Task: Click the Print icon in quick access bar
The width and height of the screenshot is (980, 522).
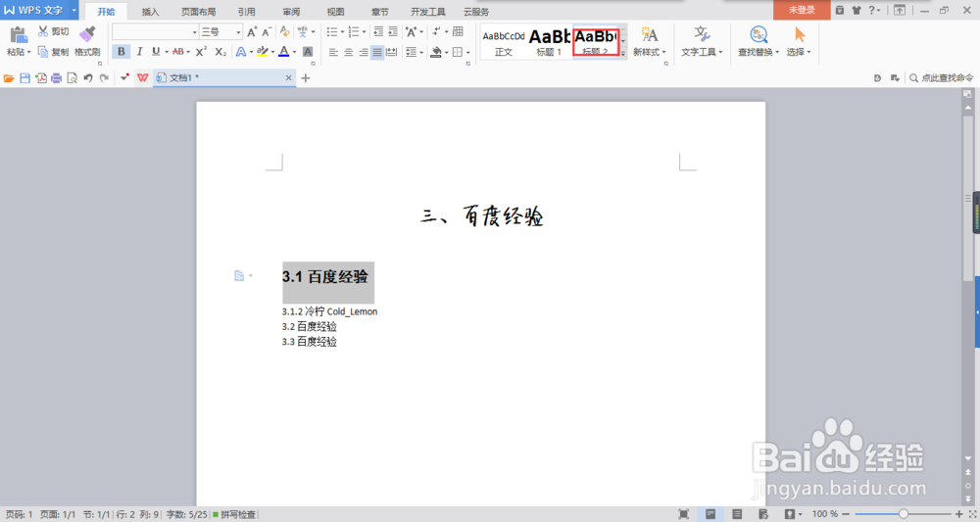Action: pos(56,78)
